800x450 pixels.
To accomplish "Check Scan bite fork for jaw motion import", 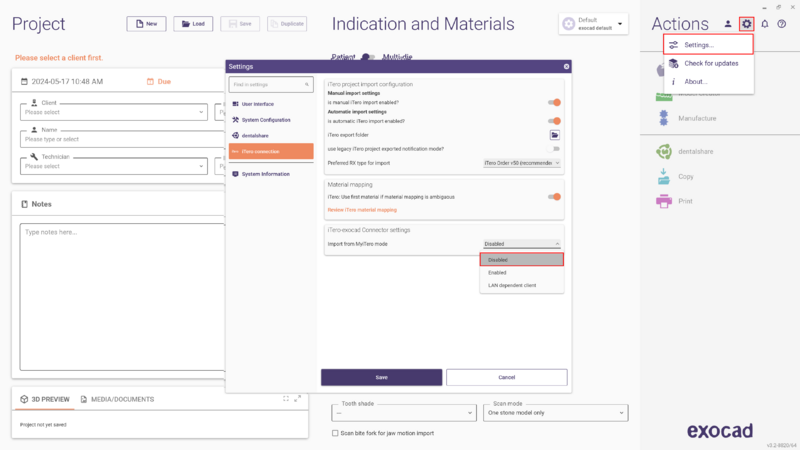I will pos(335,433).
